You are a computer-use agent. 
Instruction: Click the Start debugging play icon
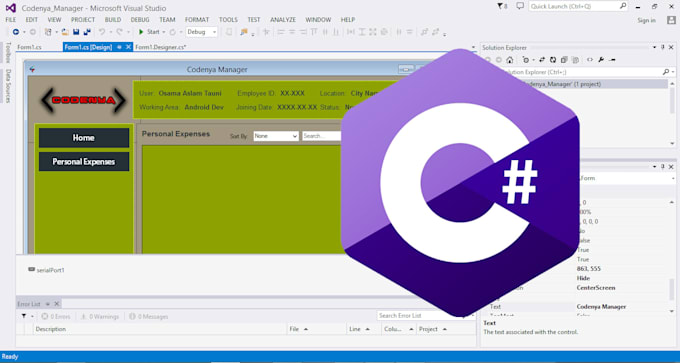pyautogui.click(x=141, y=32)
